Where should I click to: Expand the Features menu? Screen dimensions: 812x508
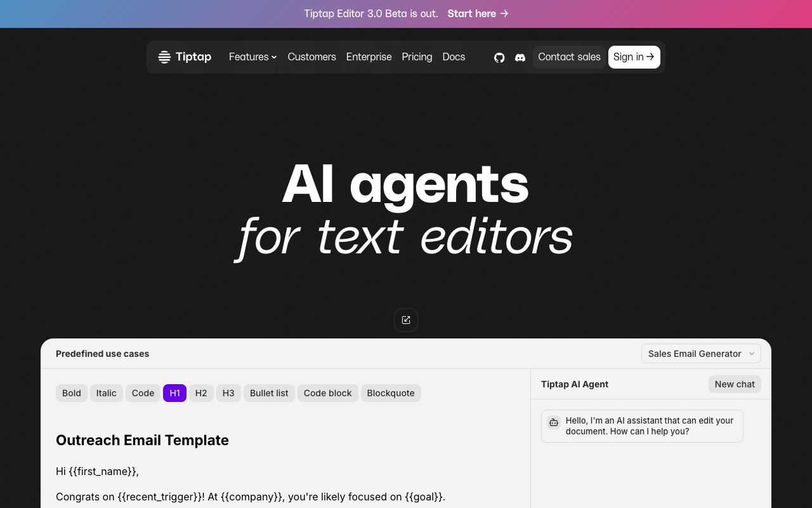tap(253, 57)
